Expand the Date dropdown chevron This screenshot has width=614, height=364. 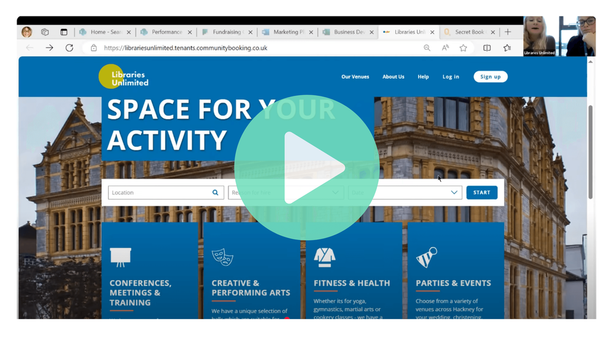454,193
